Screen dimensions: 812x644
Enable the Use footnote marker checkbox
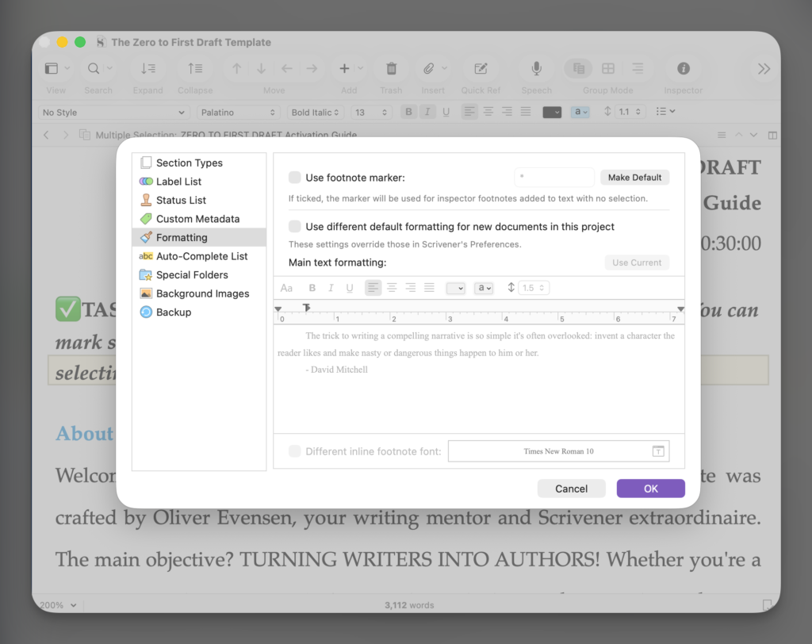[295, 178]
